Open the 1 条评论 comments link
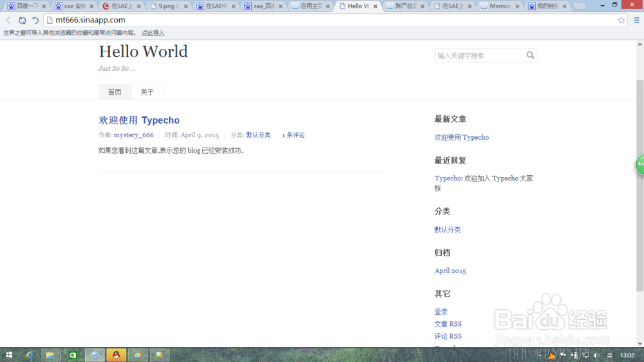The image size is (644, 362). tap(293, 135)
